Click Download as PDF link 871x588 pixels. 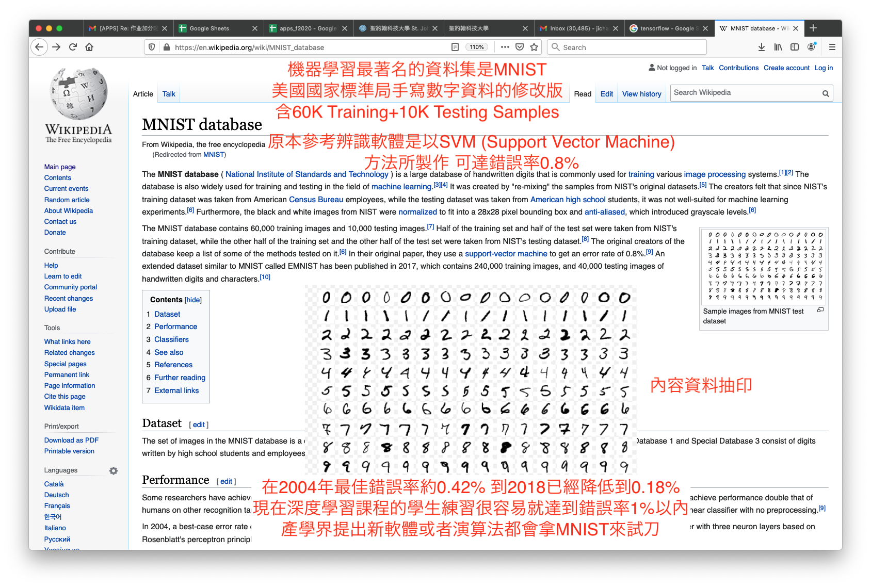click(71, 440)
